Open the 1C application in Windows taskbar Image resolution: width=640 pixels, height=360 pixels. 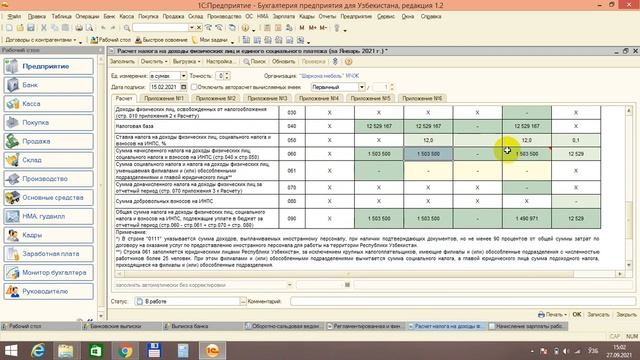click(212, 351)
